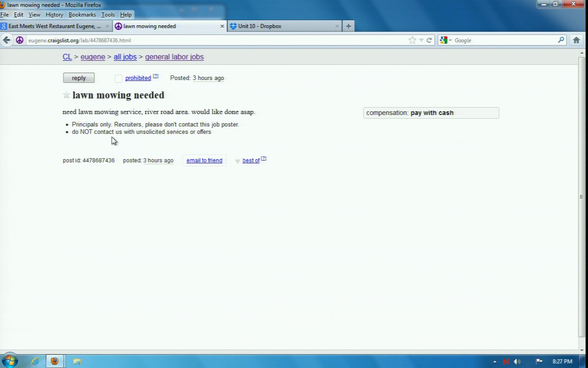Screen dimensions: 588x368
Task: Open general labor jobs breadcrumb link
Action: [174, 57]
